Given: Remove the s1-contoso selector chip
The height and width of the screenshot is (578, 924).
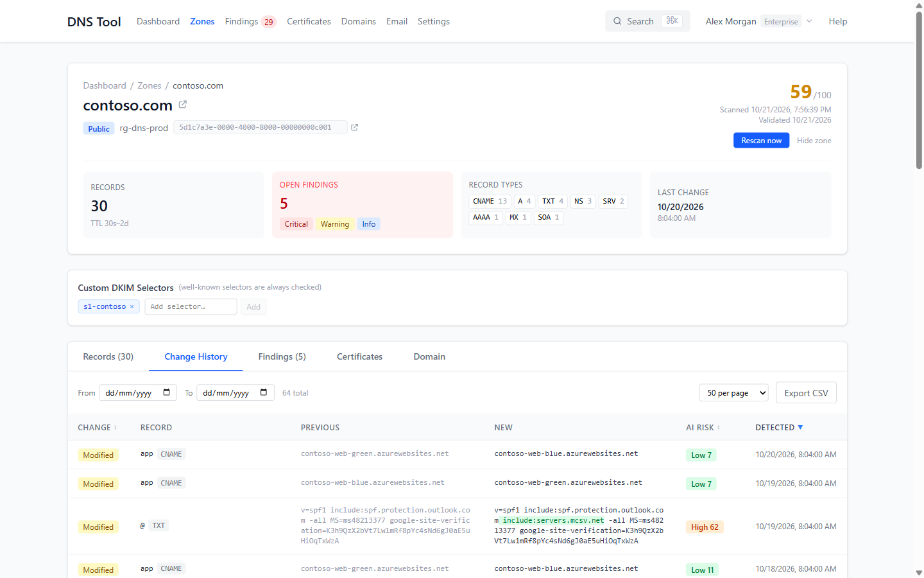Looking at the screenshot, I should point(132,306).
